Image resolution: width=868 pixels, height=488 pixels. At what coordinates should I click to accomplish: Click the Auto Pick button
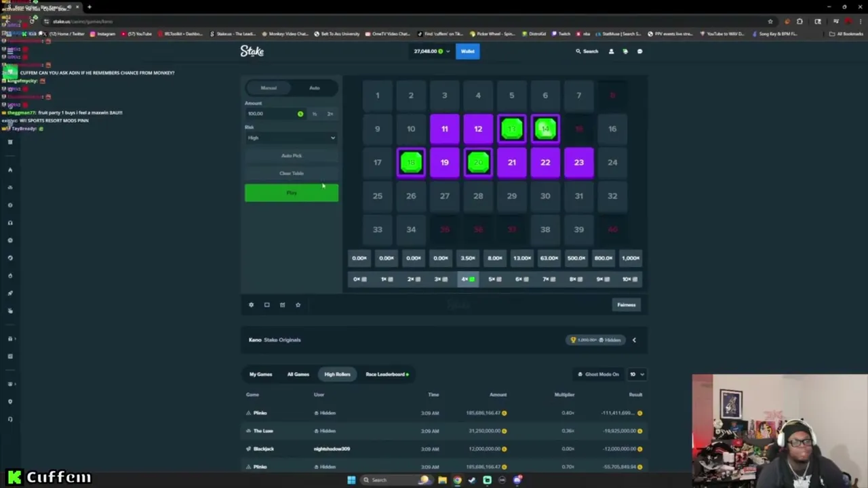(x=292, y=156)
